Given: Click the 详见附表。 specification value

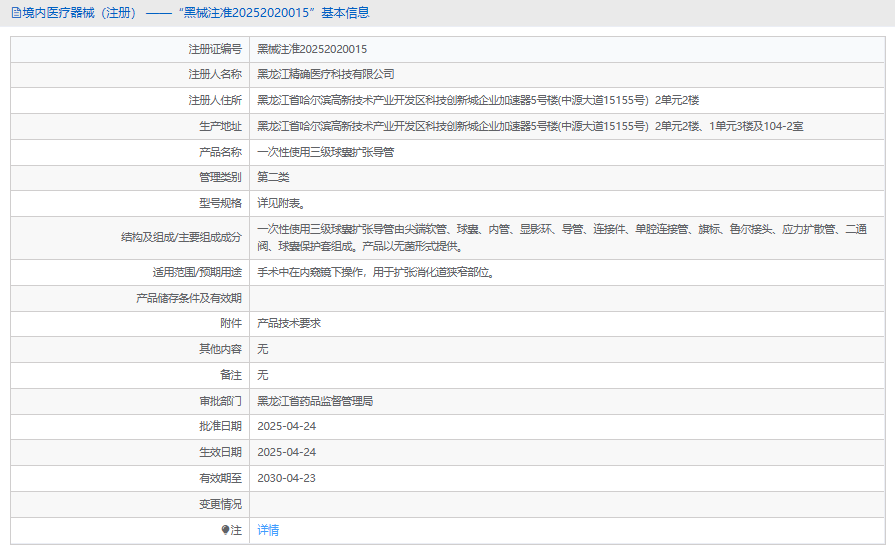Looking at the screenshot, I should [x=281, y=203].
